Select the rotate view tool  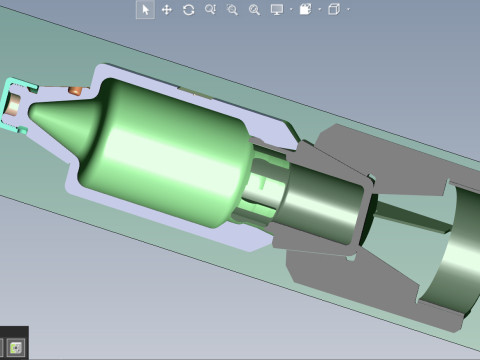189,10
